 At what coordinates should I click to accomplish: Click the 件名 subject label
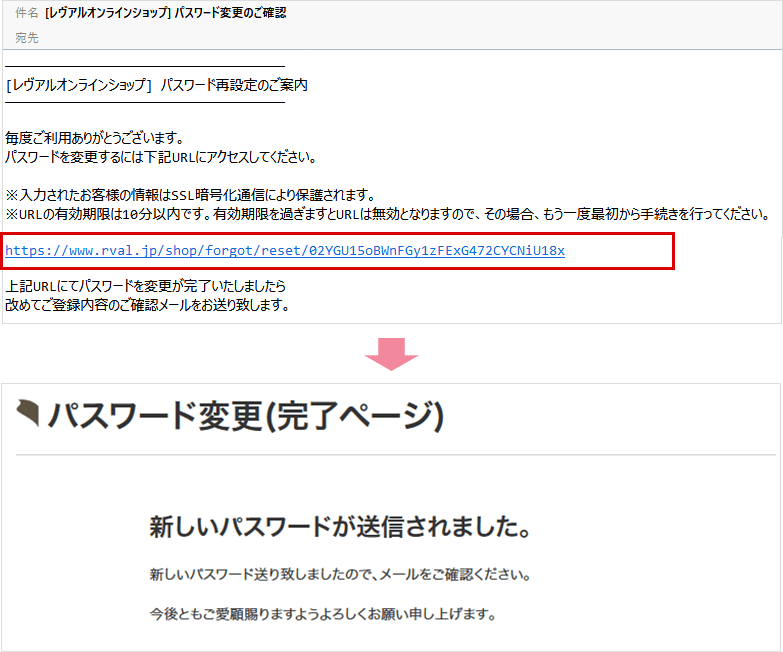coord(27,12)
